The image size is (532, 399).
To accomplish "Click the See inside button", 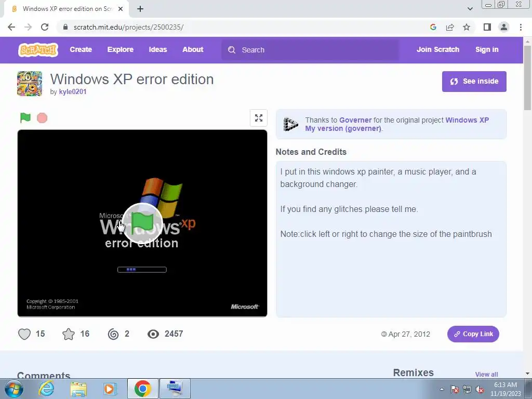I will point(474,82).
